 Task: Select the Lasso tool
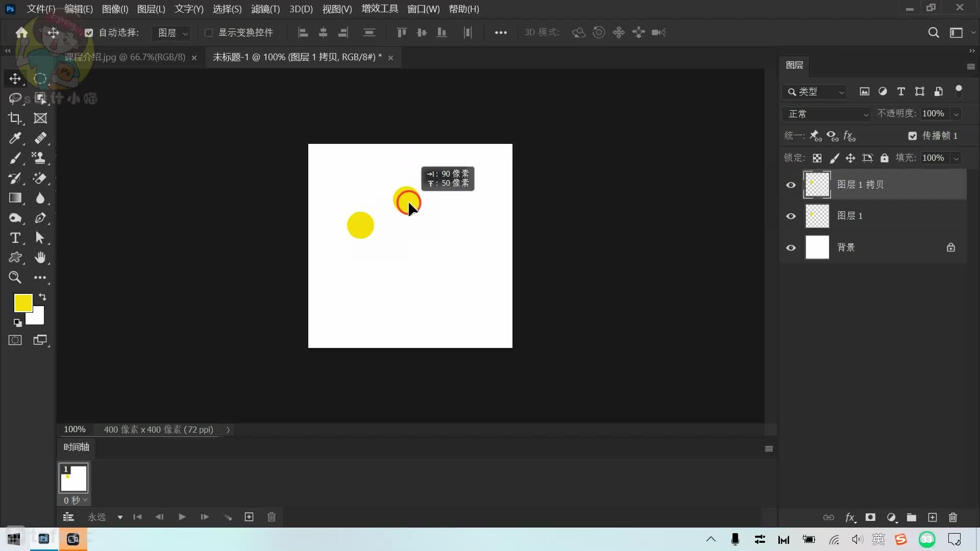(x=15, y=98)
